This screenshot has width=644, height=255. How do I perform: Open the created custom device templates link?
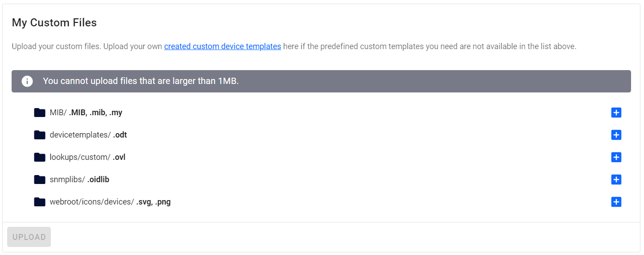[222, 46]
